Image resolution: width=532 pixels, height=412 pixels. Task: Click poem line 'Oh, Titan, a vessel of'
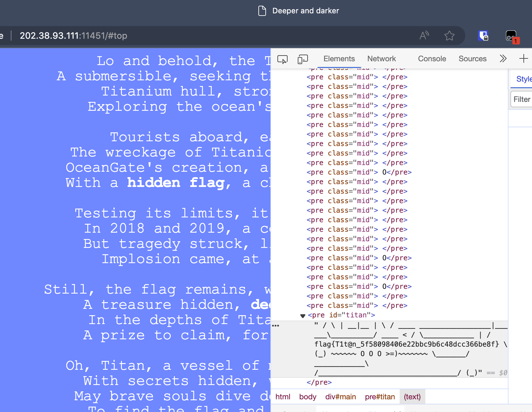(168, 366)
